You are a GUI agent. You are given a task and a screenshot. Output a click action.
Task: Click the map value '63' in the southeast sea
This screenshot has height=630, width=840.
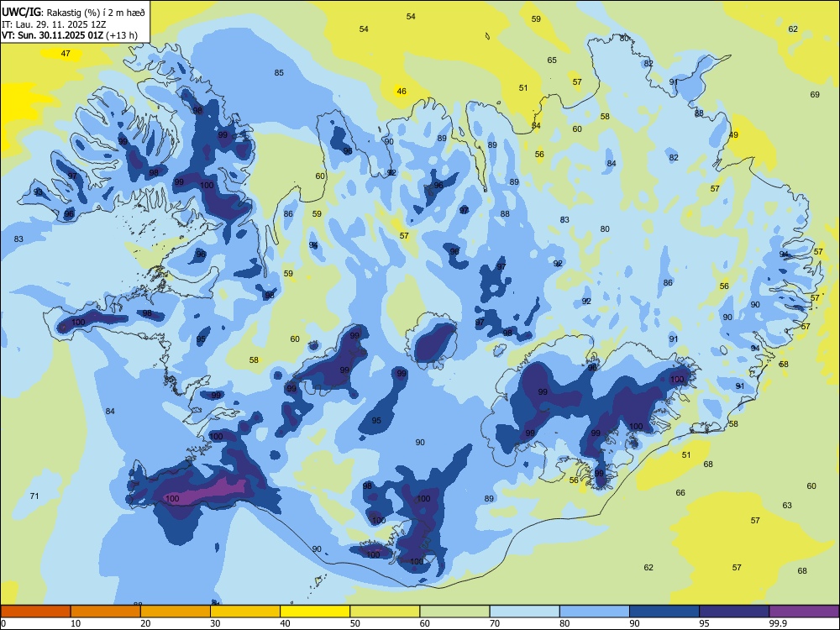click(787, 505)
